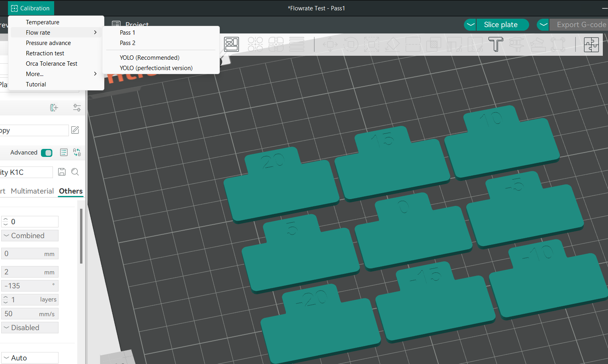Open the Combined dropdown
The height and width of the screenshot is (364, 608).
pos(30,236)
